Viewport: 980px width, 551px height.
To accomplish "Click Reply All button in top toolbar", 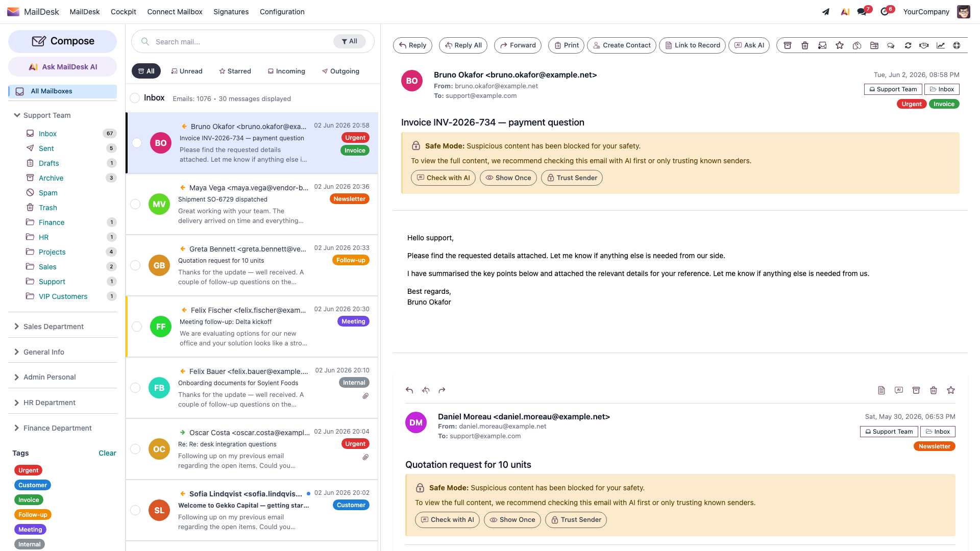I will click(x=463, y=45).
